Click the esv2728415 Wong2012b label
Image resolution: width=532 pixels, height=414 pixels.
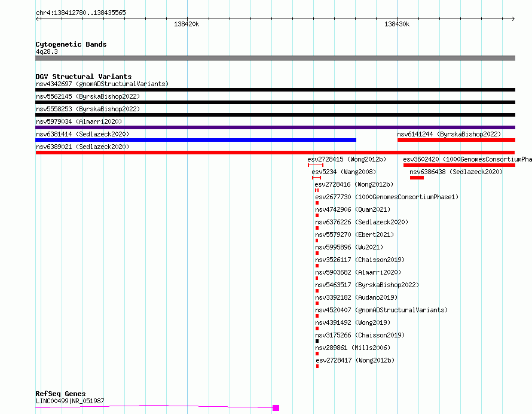[x=347, y=159]
